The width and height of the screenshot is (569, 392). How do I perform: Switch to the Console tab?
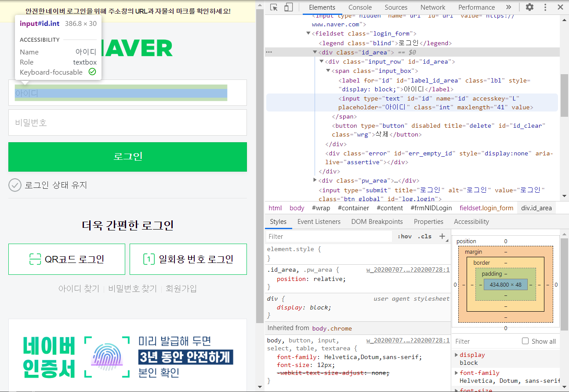pyautogui.click(x=360, y=7)
